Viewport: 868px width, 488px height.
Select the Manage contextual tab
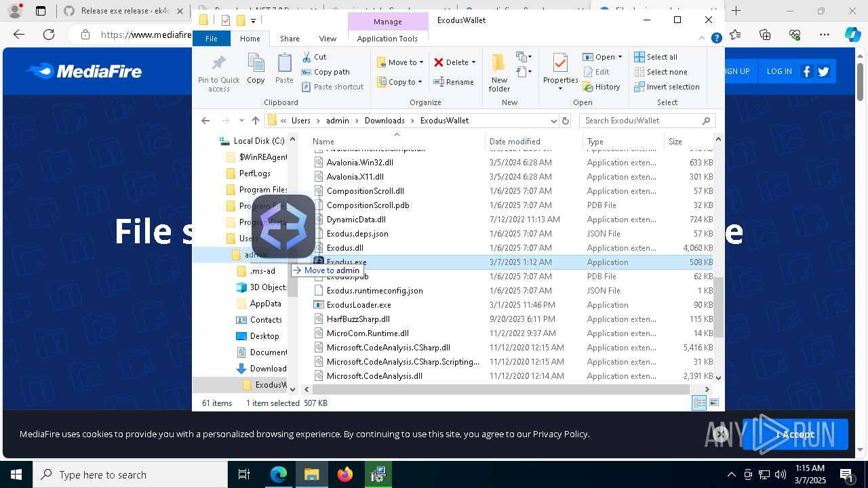(x=388, y=22)
